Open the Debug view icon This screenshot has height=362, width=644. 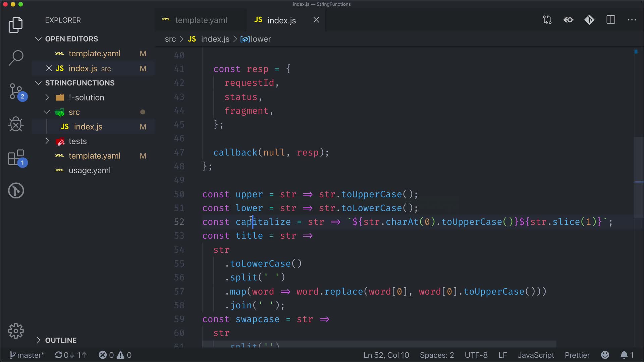pyautogui.click(x=16, y=124)
